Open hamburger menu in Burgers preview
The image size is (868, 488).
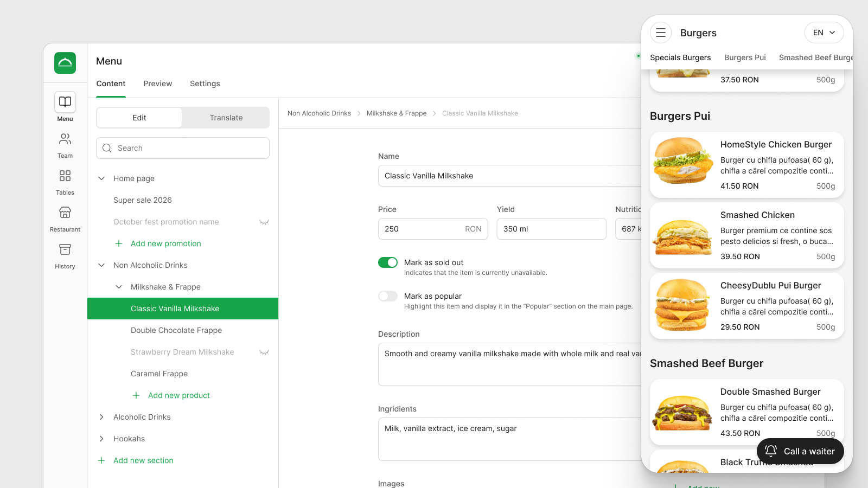point(661,33)
